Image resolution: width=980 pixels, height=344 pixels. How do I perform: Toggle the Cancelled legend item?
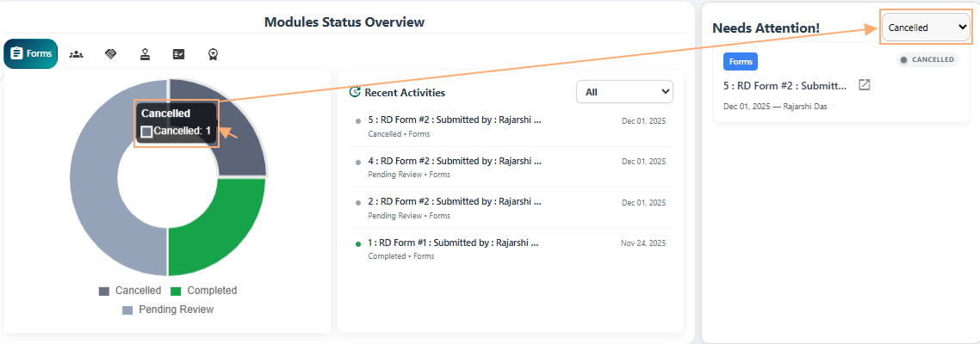pos(130,291)
